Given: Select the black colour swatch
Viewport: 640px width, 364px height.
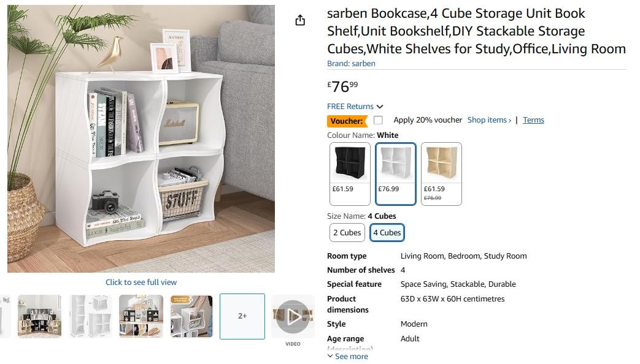Looking at the screenshot, I should (350, 173).
